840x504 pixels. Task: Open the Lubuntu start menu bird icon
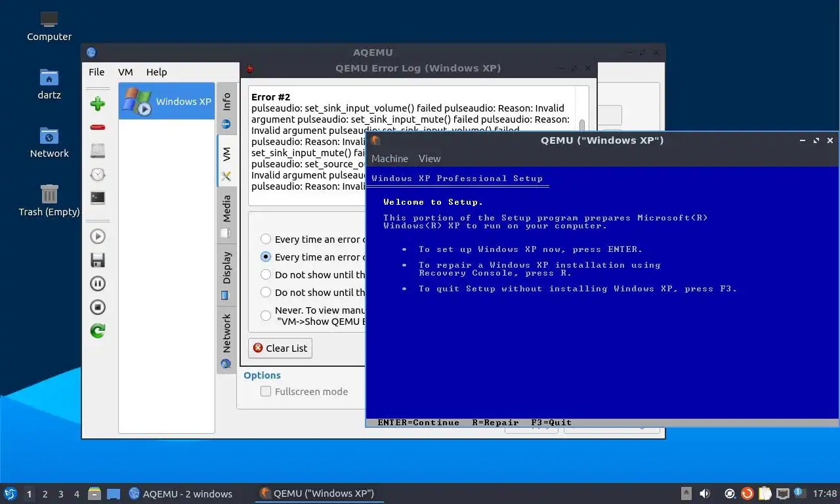coord(10,493)
